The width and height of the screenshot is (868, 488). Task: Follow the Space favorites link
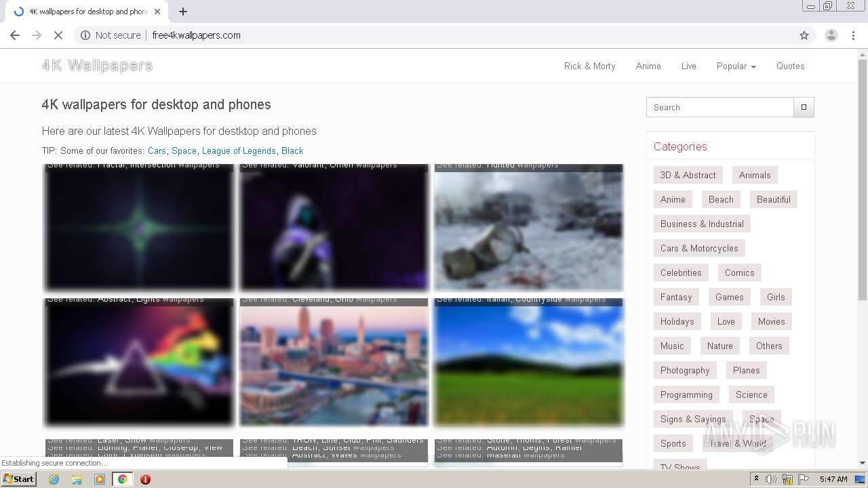(184, 150)
